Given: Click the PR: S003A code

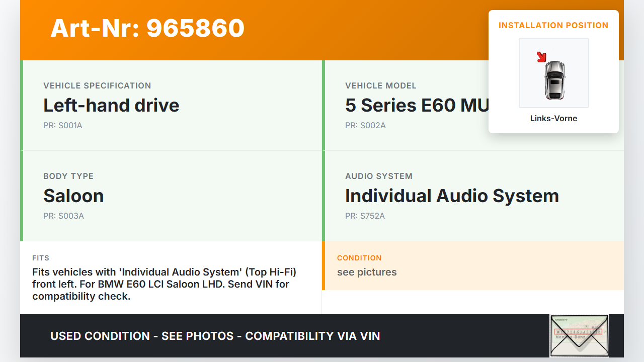Looking at the screenshot, I should coord(63,216).
